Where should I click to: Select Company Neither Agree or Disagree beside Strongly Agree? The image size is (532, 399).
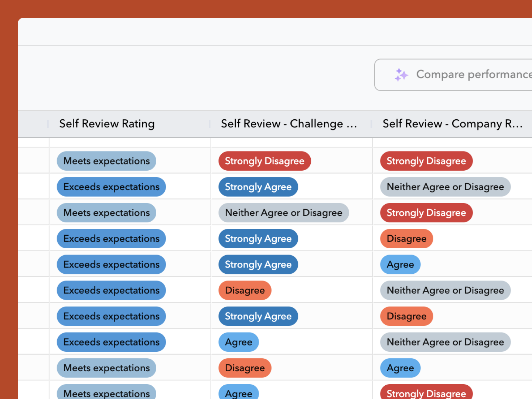pyautogui.click(x=446, y=187)
